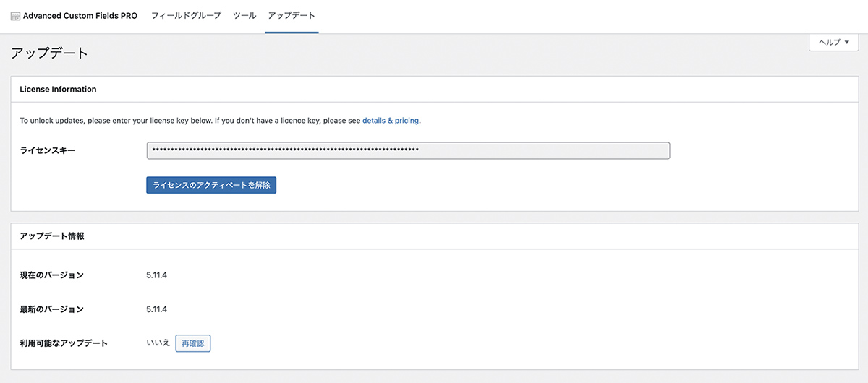Viewport: 868px width, 383px height.
Task: Switch to the ツール tab
Action: click(x=244, y=15)
